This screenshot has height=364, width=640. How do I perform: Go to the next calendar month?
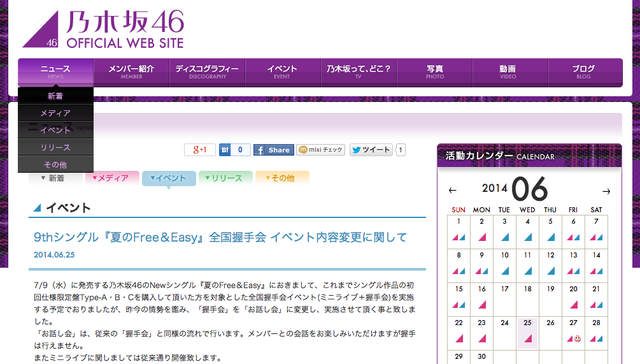607,191
